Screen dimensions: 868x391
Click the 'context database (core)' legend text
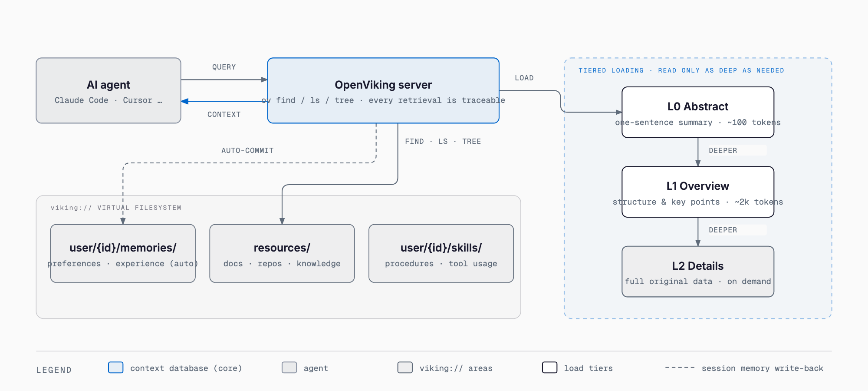186,368
